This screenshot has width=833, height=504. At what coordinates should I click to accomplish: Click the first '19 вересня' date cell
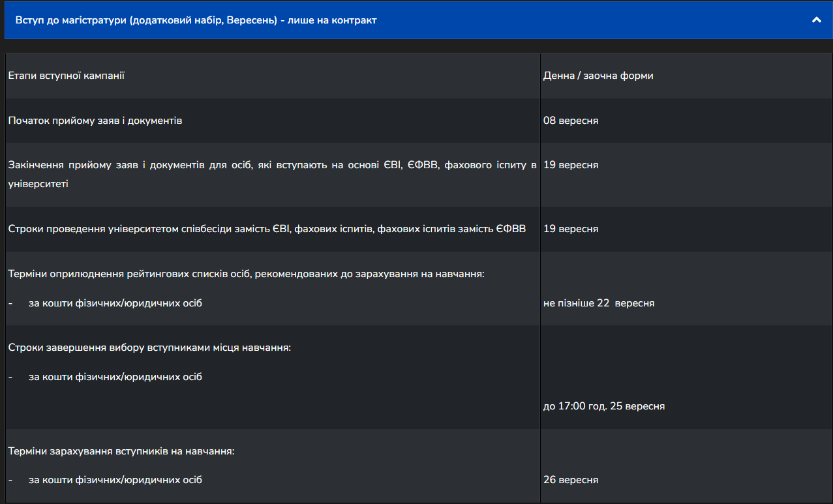(571, 165)
